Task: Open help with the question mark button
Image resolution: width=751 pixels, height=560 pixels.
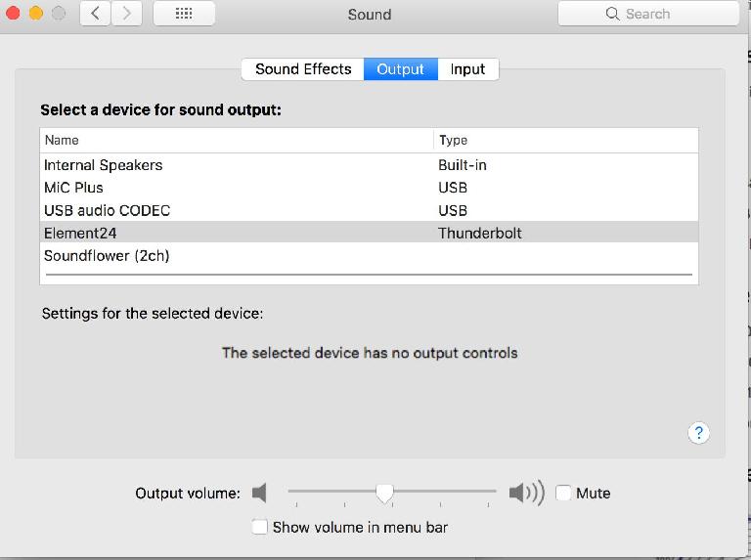Action: [698, 433]
